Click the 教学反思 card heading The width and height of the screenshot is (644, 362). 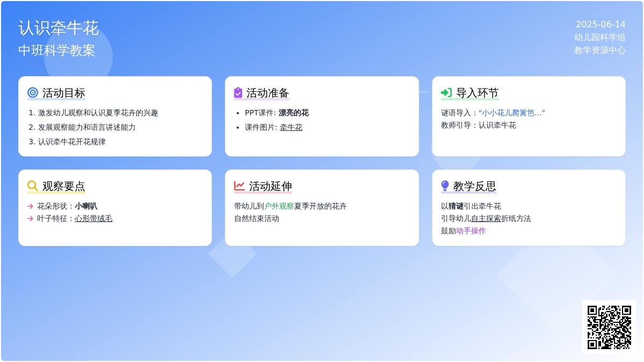pyautogui.click(x=474, y=187)
